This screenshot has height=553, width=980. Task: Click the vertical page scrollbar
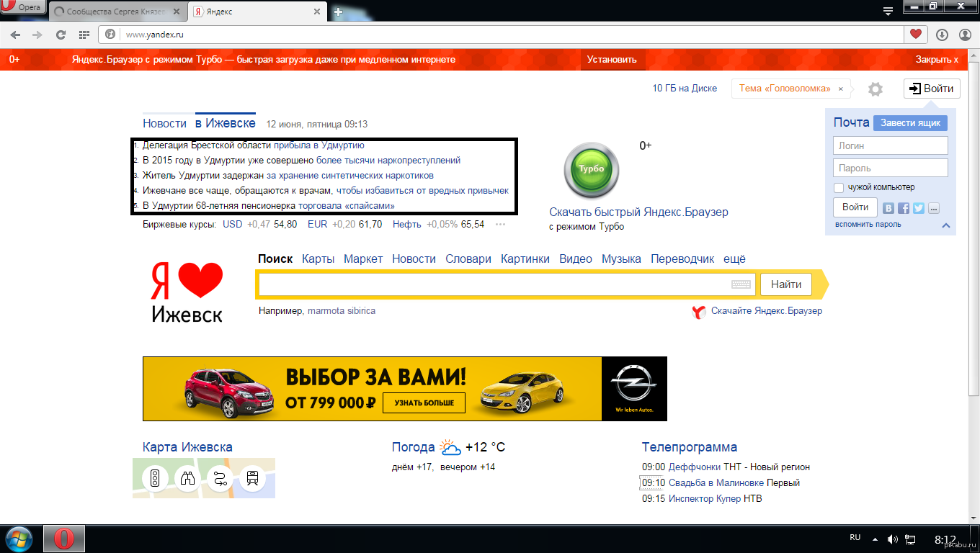click(974, 288)
